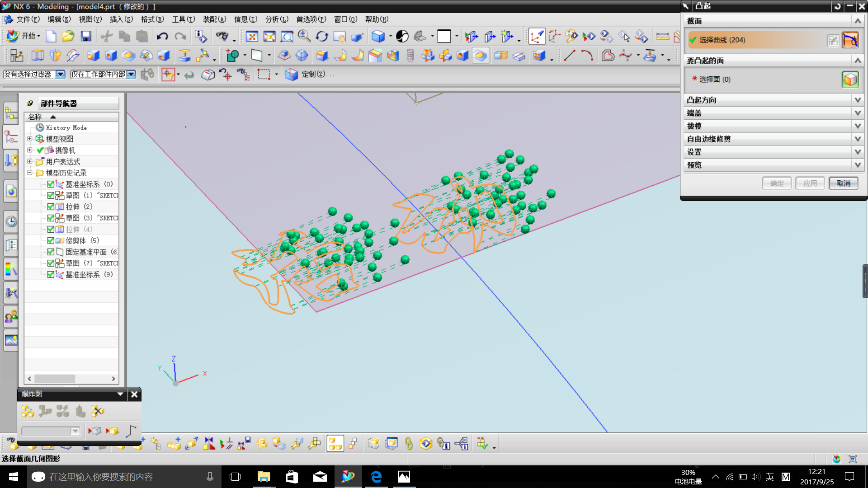Click the Revolve feature icon
868x488 pixels.
click(x=55, y=56)
